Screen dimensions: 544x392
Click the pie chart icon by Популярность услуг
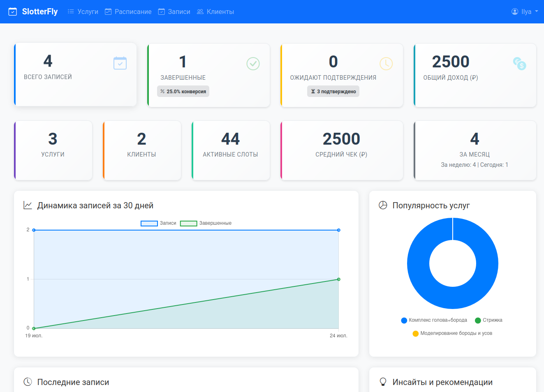pos(383,205)
